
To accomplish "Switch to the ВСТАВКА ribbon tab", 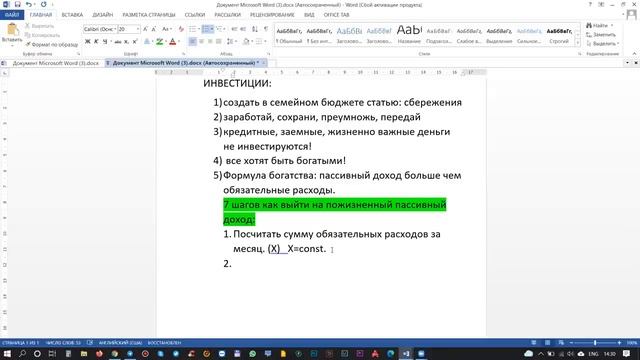I will pyautogui.click(x=72, y=15).
